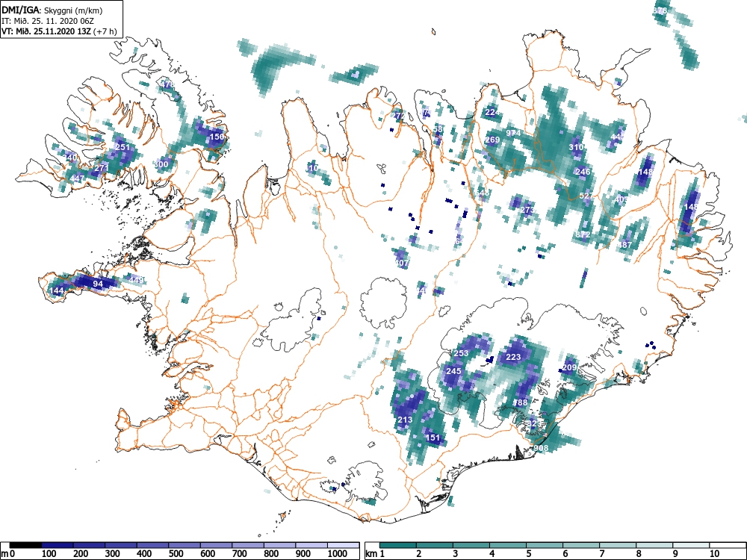
Task: Select the '300' visibility value
Action: 161,164
